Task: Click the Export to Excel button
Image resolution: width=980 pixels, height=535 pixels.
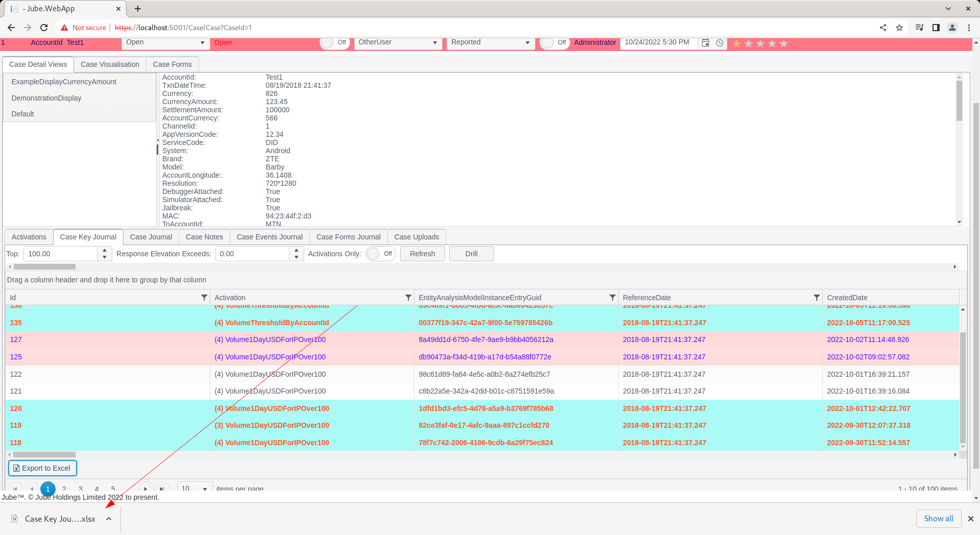Action: pyautogui.click(x=42, y=468)
